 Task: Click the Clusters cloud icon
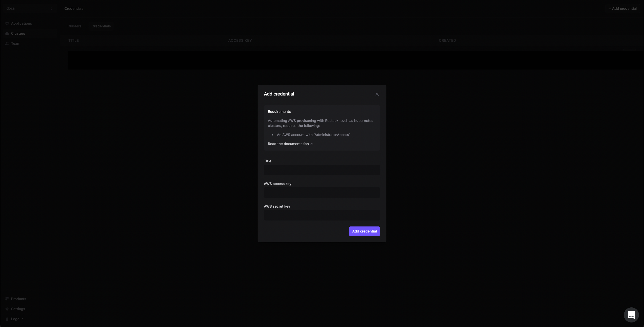point(7,33)
